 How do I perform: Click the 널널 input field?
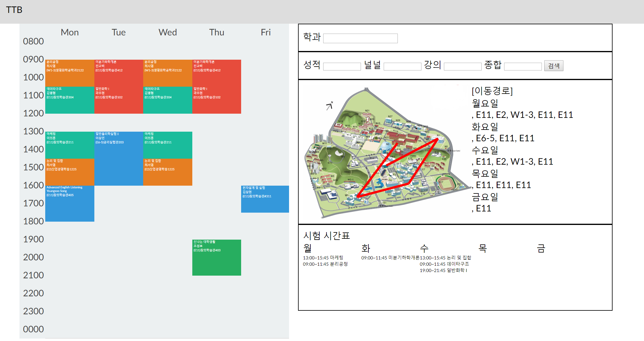[x=402, y=66]
